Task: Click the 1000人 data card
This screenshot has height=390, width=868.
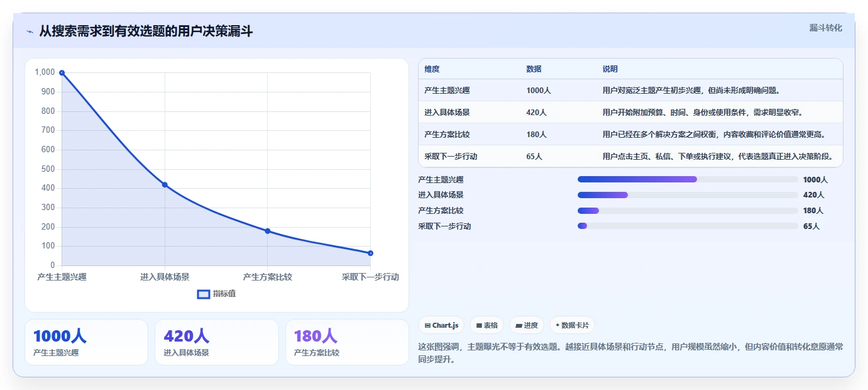Action: coord(86,342)
